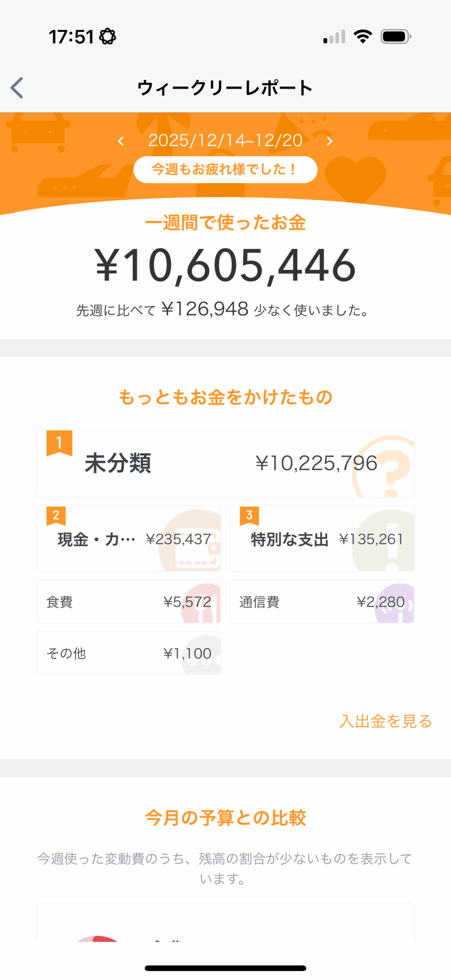
Task: Go to the previous week report
Action: (121, 141)
